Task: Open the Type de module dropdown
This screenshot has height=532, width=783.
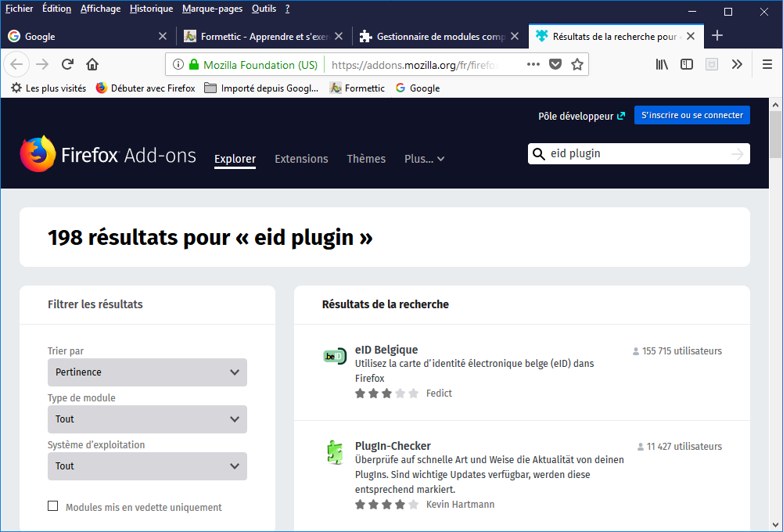Action: point(147,419)
